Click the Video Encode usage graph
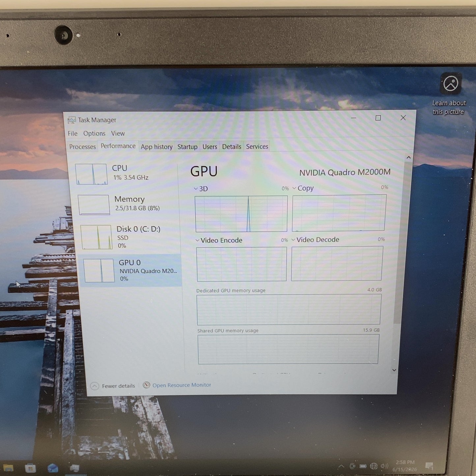The image size is (476, 476). point(241,264)
